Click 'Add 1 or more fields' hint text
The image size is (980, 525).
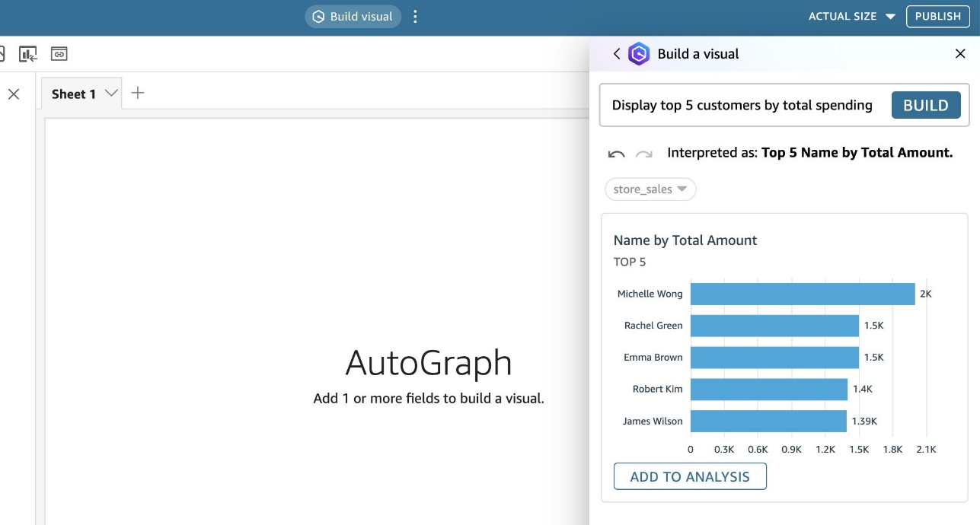(x=429, y=398)
